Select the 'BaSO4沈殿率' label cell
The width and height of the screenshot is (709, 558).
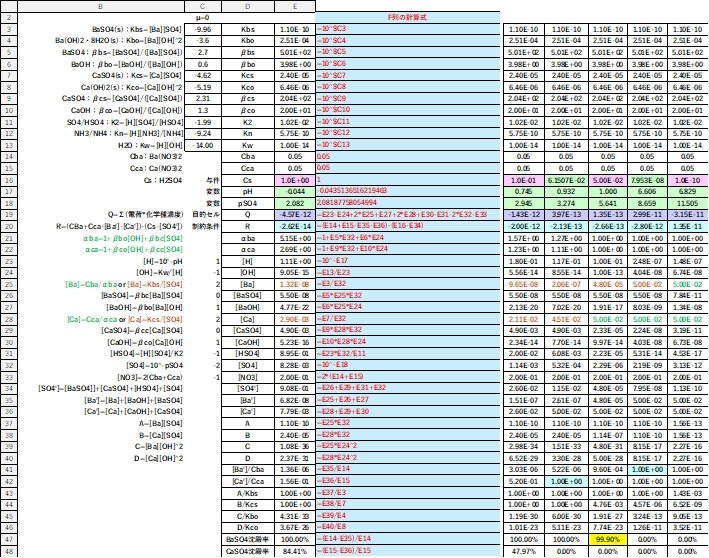tap(248, 539)
